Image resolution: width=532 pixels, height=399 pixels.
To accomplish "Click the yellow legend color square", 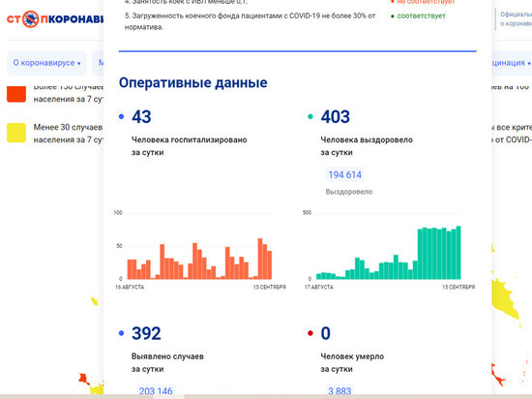I will (16, 133).
